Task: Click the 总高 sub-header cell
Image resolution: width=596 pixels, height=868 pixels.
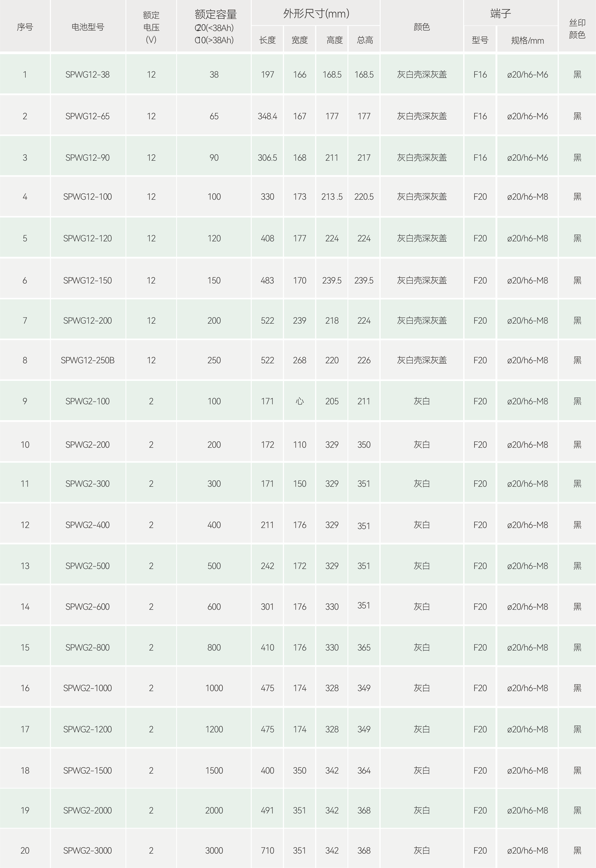Action: [364, 40]
